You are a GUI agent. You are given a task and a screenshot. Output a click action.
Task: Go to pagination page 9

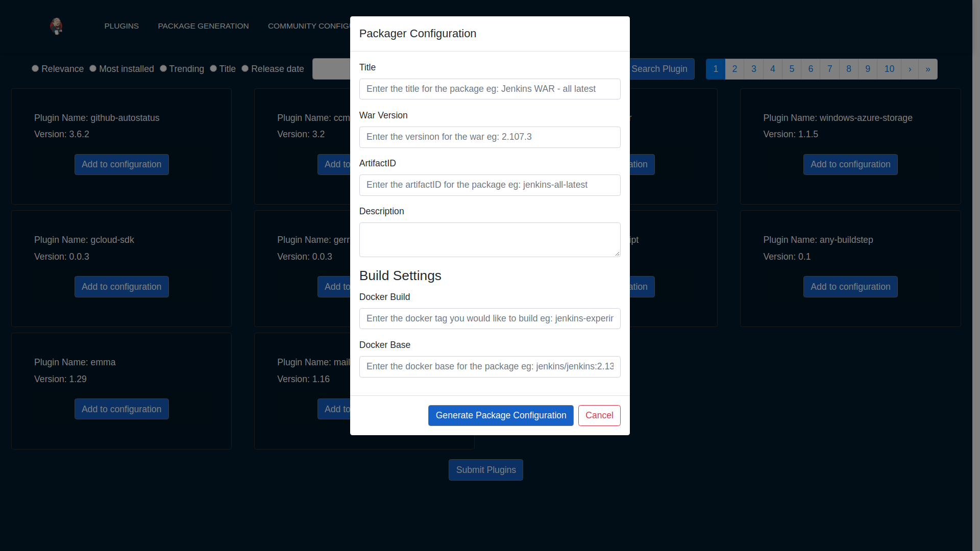868,69
